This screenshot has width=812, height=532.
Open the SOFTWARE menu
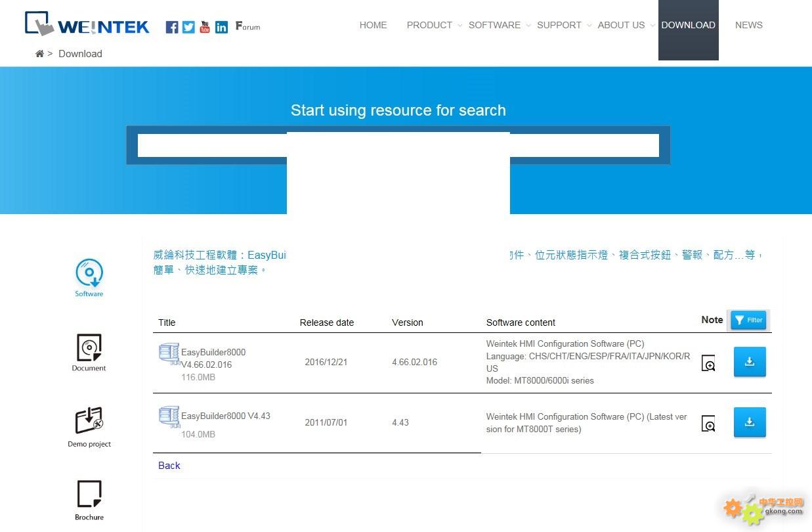tap(494, 25)
